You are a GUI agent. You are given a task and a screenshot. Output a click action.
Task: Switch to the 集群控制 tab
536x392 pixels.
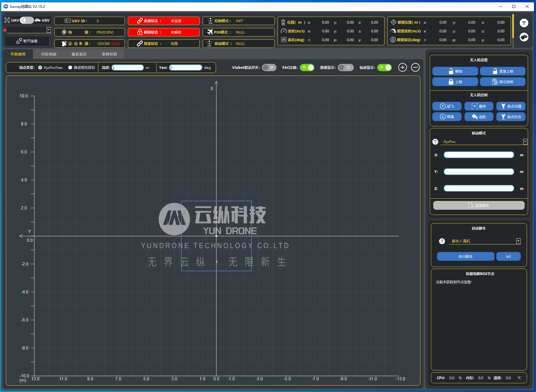tap(109, 54)
